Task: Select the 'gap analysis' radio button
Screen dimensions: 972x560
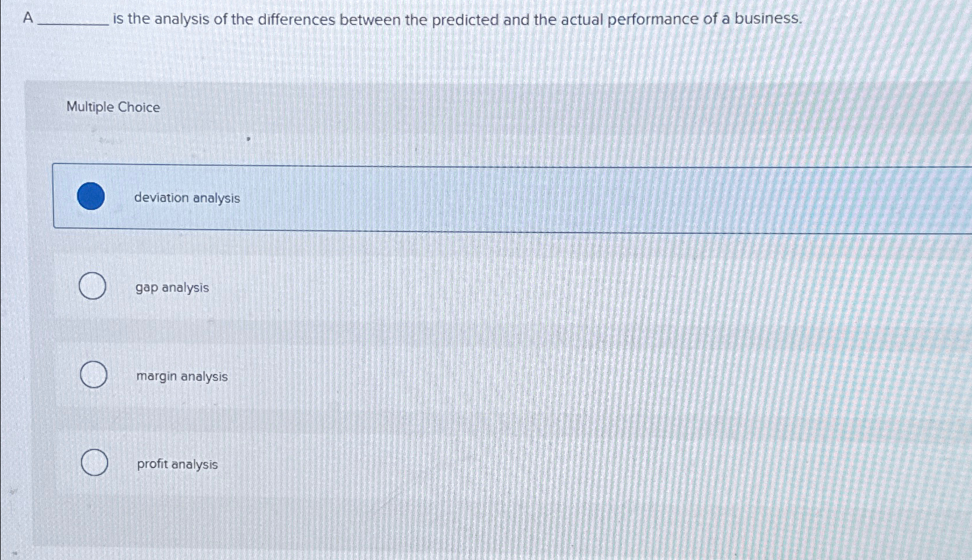Action: 92,286
